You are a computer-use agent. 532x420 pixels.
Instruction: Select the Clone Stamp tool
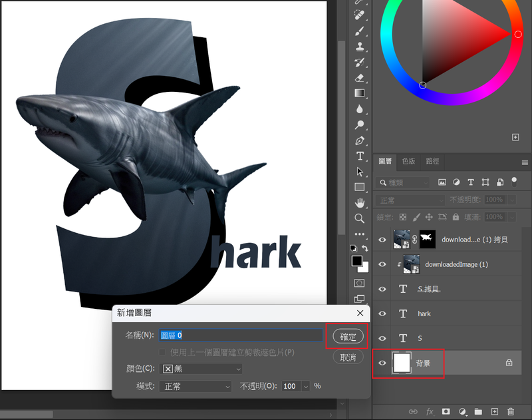point(360,47)
